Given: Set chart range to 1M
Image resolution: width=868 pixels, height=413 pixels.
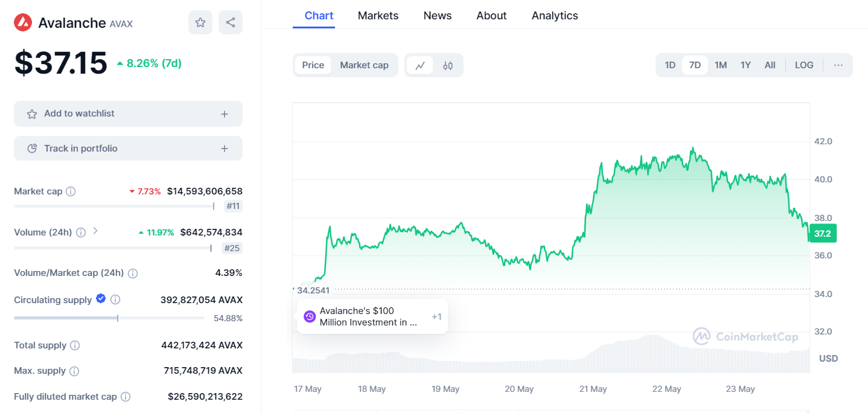Looking at the screenshot, I should pos(721,65).
